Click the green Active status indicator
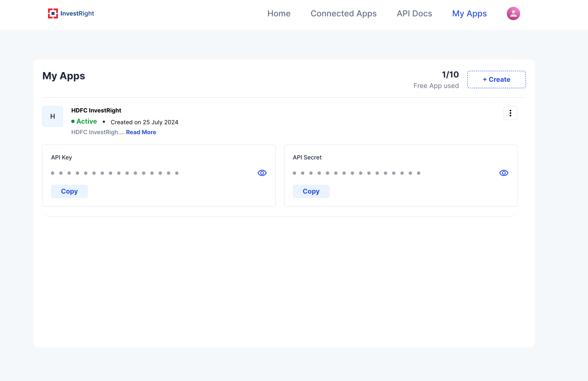588x381 pixels. (x=84, y=121)
